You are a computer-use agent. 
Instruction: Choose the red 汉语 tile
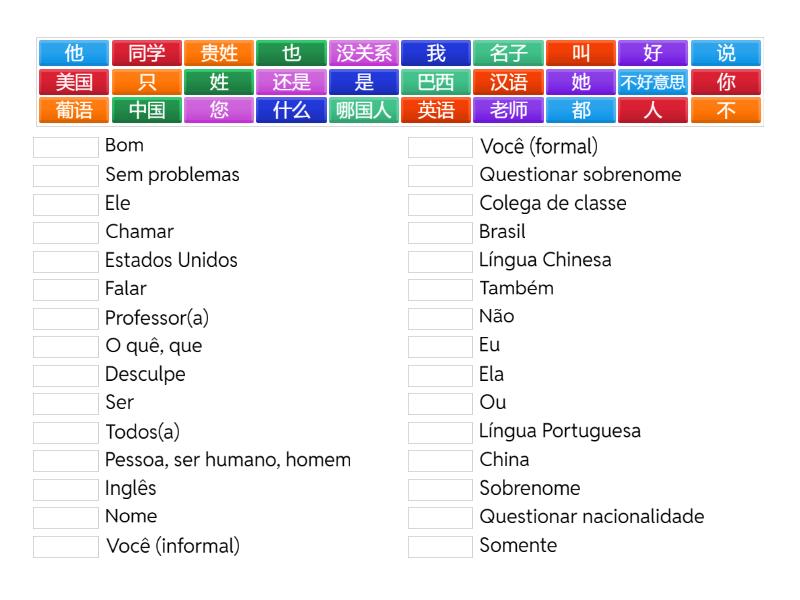pos(508,82)
